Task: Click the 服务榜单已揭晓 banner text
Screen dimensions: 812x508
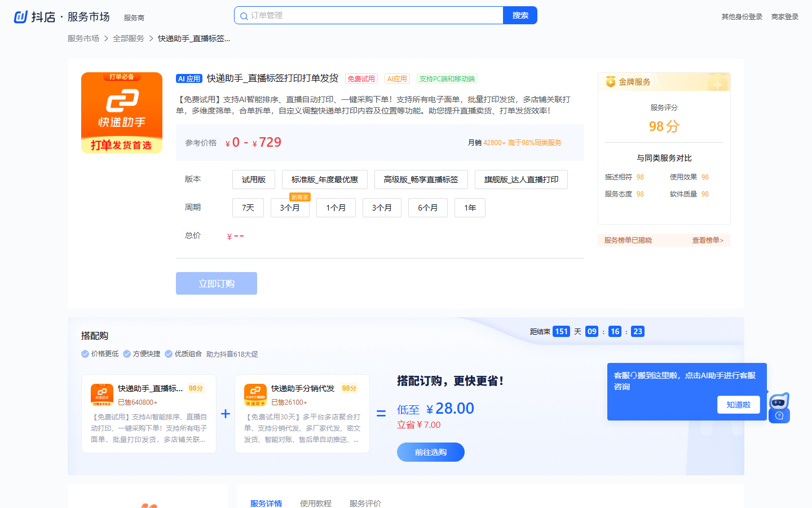Action: coord(628,240)
